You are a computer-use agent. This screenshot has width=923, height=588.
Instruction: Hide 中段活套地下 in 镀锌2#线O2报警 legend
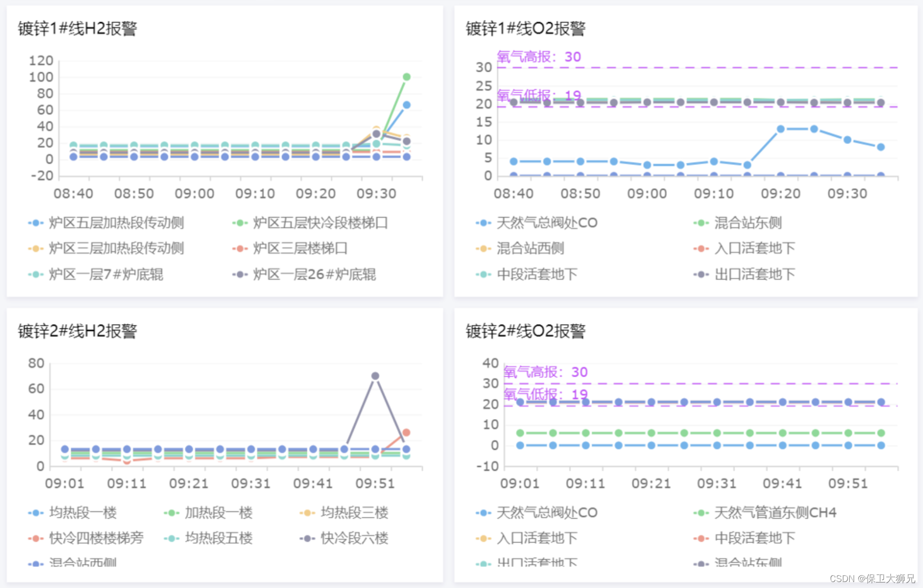click(x=744, y=538)
